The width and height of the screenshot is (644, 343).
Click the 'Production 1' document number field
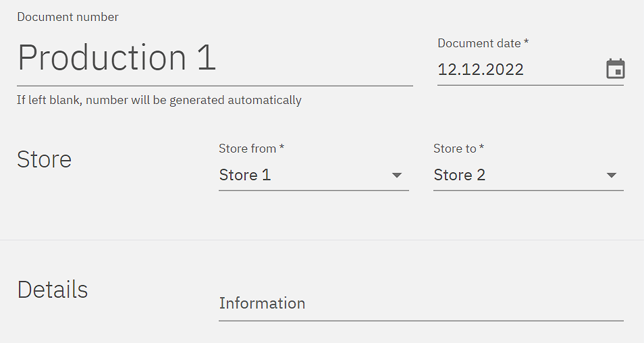117,58
